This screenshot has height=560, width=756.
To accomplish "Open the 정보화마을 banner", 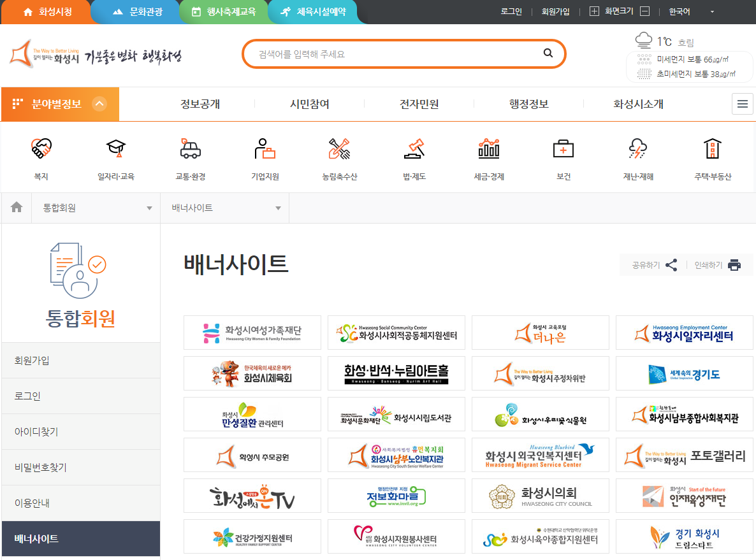I will pyautogui.click(x=396, y=496).
